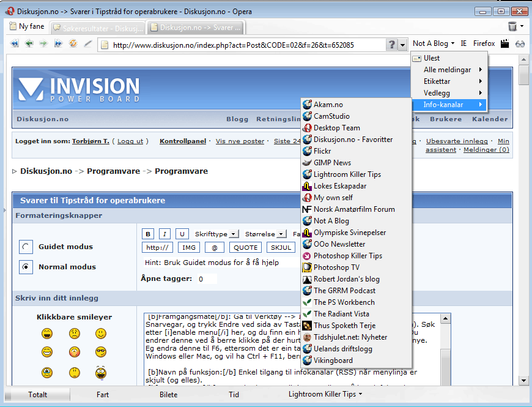Go back using the green back arrow

tap(29, 43)
